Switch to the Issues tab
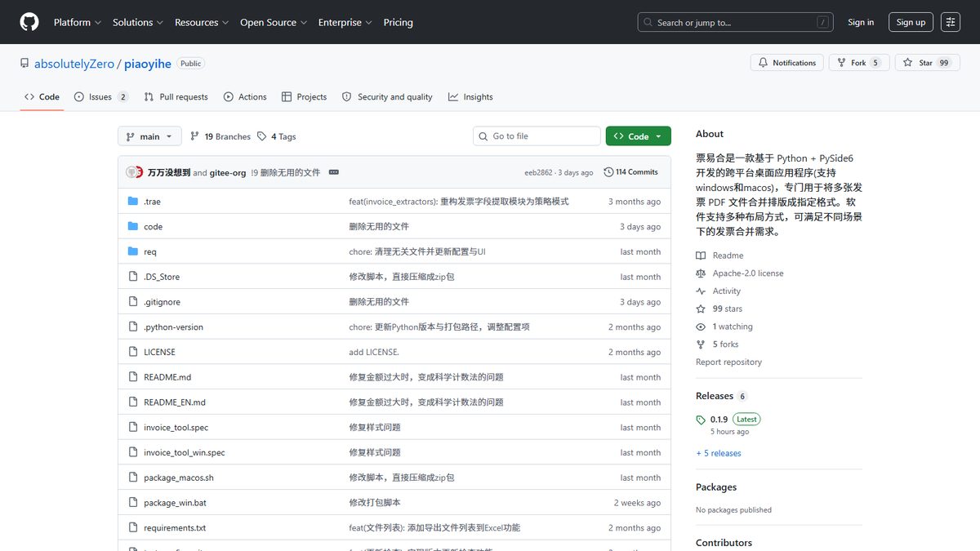This screenshot has width=980, height=551. (101, 96)
